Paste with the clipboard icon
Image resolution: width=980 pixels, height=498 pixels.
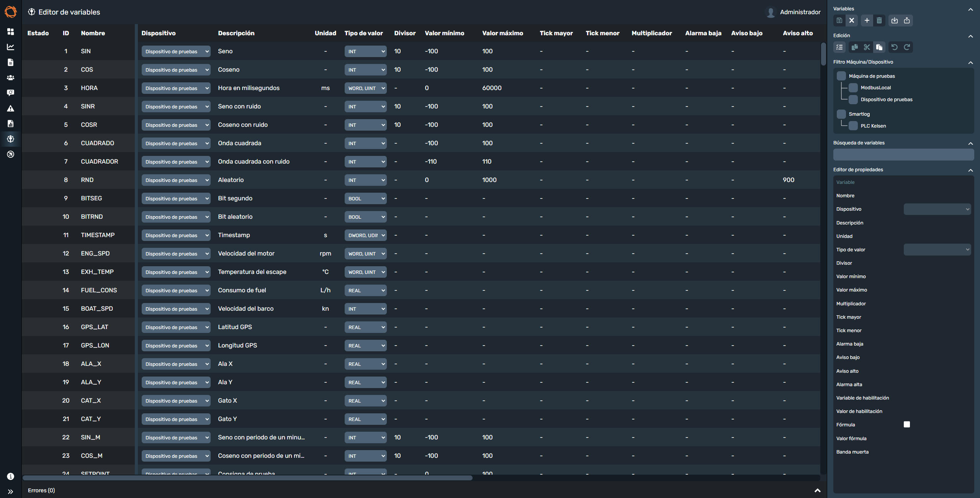(x=879, y=47)
